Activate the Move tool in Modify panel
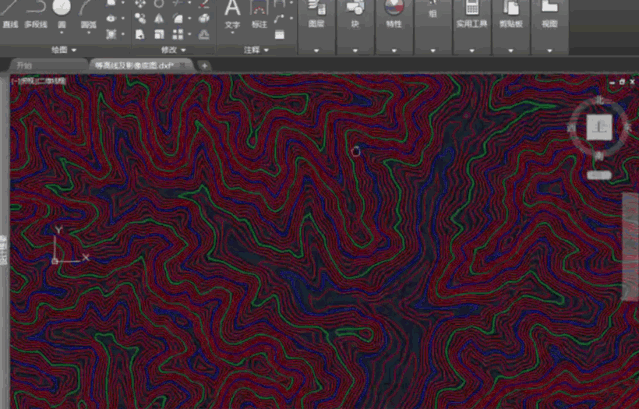 coord(140,4)
